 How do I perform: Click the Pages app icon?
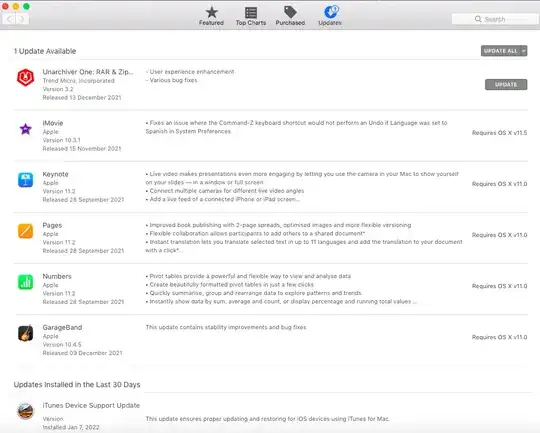click(25, 231)
